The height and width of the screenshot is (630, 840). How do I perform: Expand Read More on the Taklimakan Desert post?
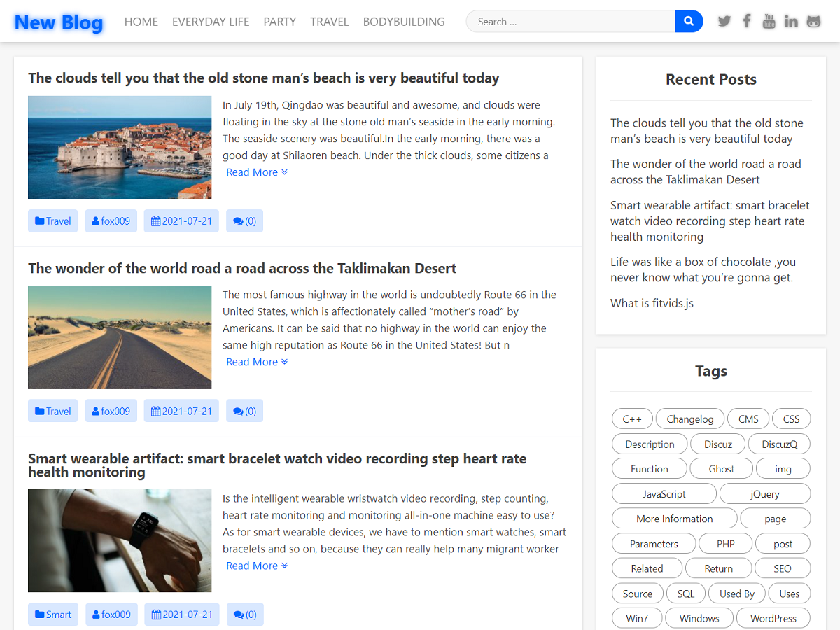point(257,362)
